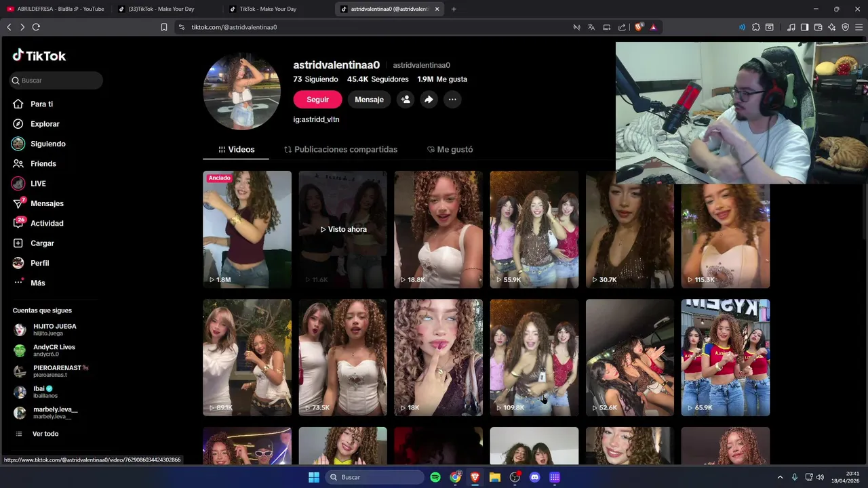
Task: Switch to Me gustó tab
Action: click(x=450, y=149)
